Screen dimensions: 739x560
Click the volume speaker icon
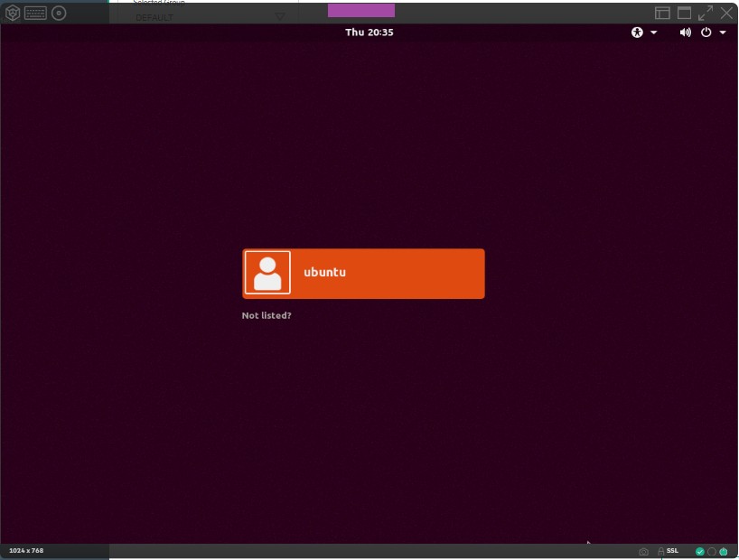coord(686,32)
